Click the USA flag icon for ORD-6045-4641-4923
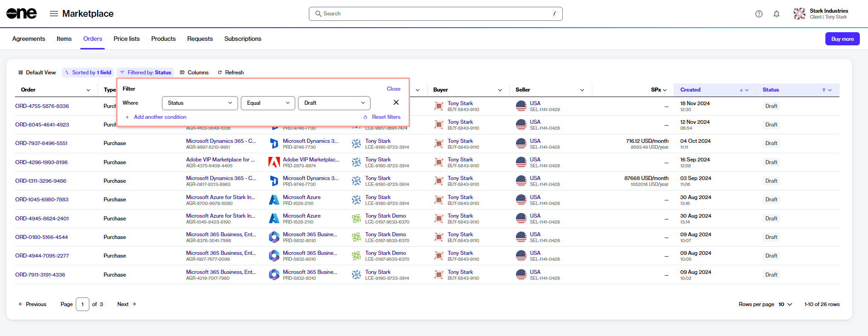The width and height of the screenshot is (868, 336). point(521,125)
